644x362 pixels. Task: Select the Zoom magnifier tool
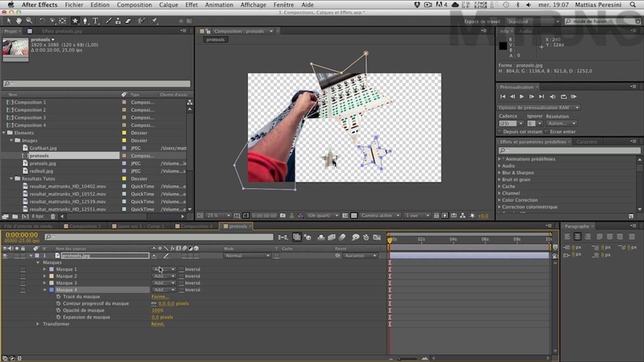29,21
